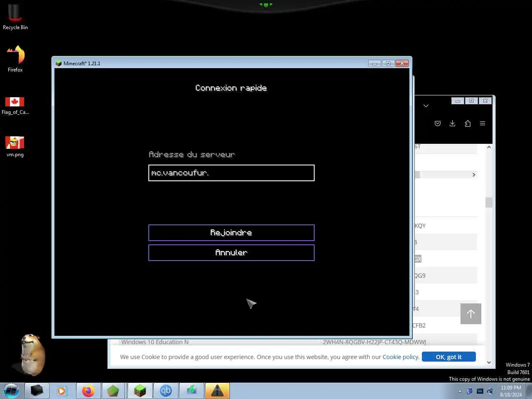Maximize the Minecraft window

click(x=388, y=63)
